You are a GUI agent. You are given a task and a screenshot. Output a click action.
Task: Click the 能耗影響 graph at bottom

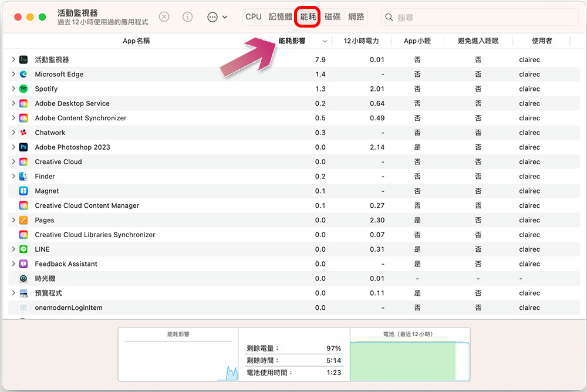(178, 354)
